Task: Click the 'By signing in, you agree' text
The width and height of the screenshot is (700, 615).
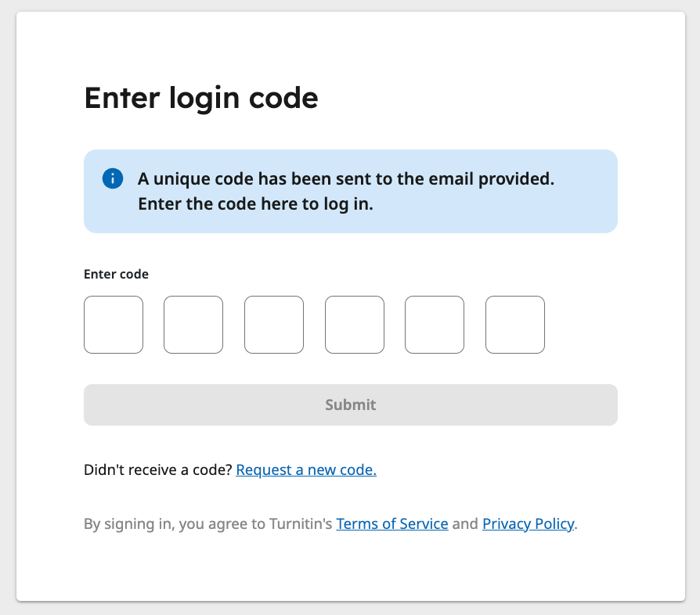Action: 208,523
